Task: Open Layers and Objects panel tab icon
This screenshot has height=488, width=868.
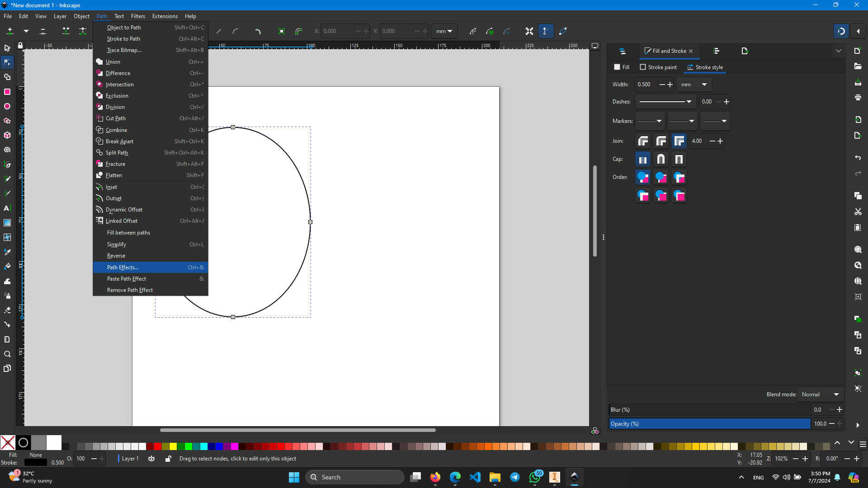Action: point(623,51)
